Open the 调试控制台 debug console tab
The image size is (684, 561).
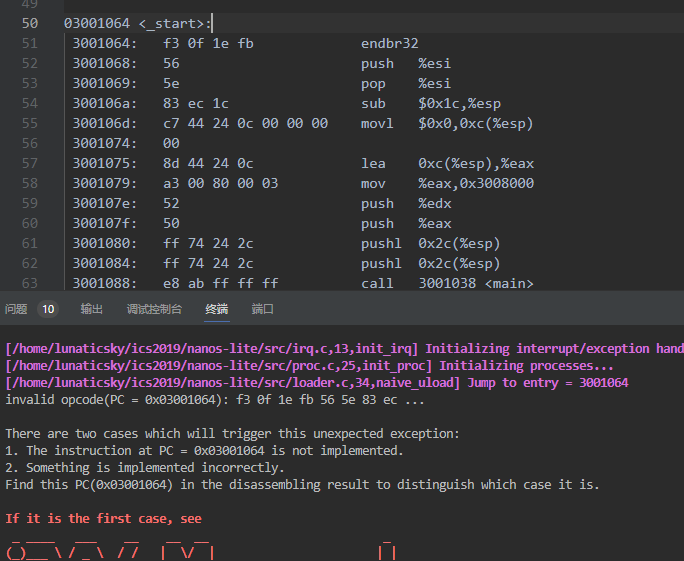pyautogui.click(x=154, y=309)
